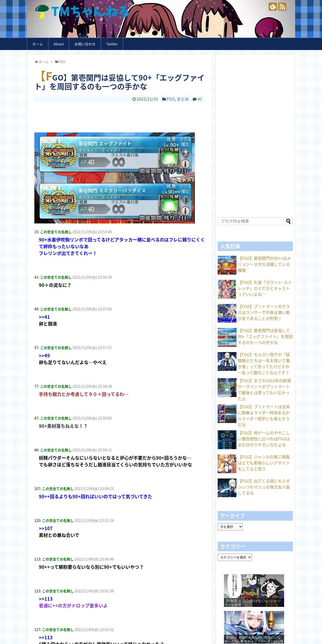The width and height of the screenshot is (322, 644).
Task: Click the >>49 reply anchor
Action: coord(44,356)
